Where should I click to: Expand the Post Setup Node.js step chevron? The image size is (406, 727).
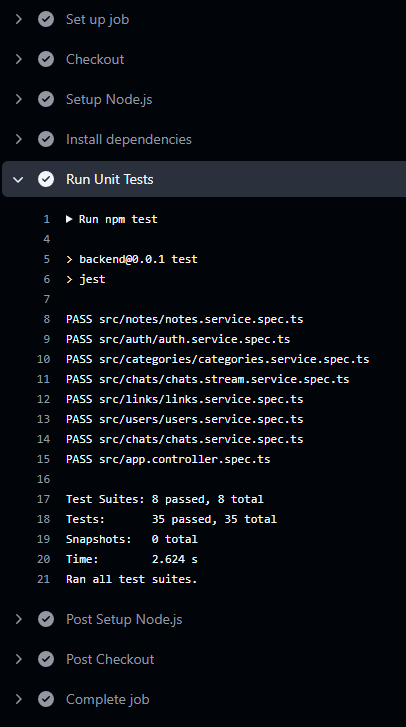[19, 619]
